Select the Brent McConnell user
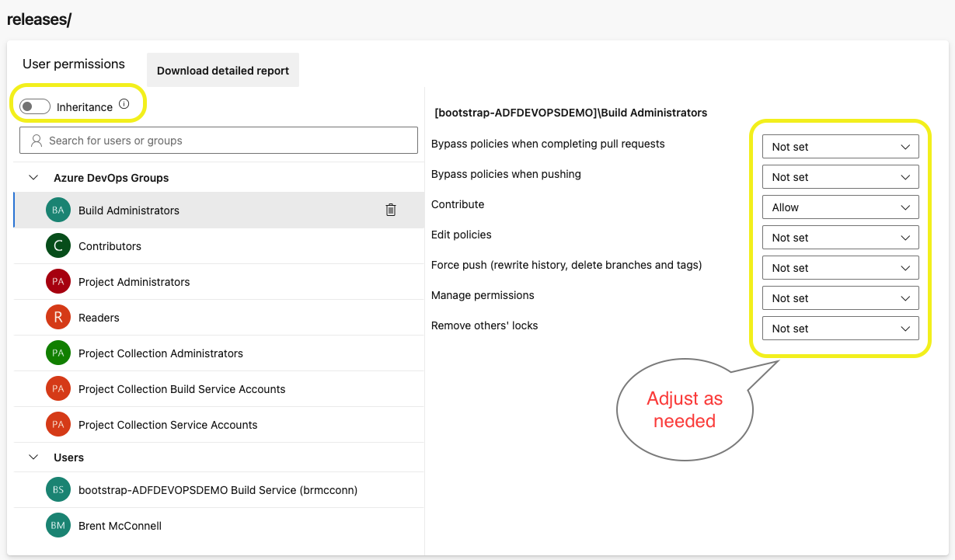955x560 pixels. (218, 525)
